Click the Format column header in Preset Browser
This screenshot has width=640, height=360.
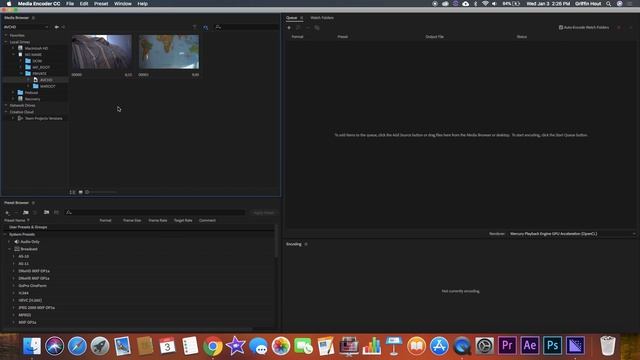(x=105, y=220)
